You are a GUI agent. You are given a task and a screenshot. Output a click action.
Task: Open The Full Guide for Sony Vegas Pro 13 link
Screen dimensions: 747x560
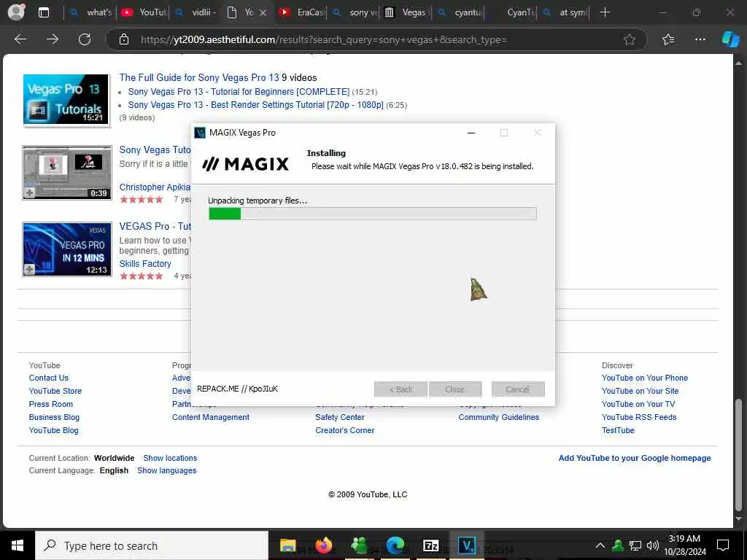199,77
